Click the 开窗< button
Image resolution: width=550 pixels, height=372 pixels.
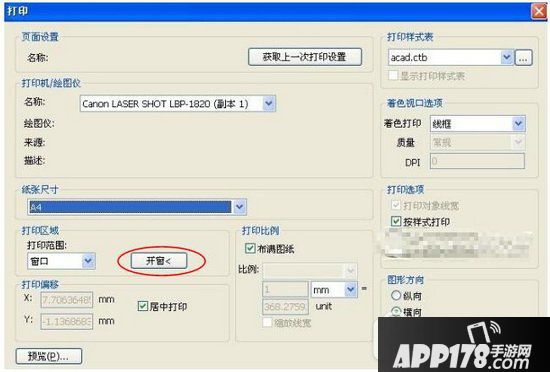159,261
